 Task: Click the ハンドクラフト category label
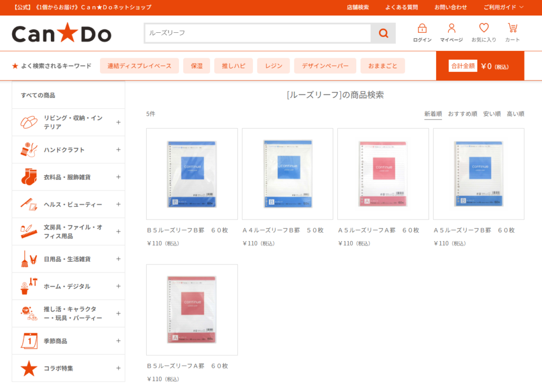[x=64, y=150]
